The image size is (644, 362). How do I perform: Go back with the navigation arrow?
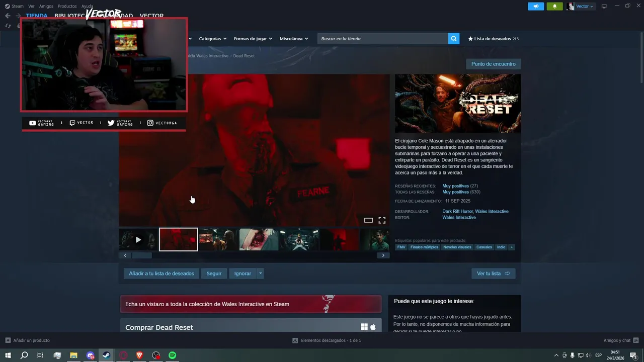click(8, 16)
